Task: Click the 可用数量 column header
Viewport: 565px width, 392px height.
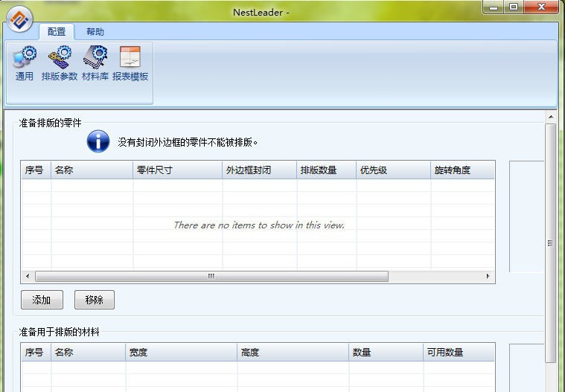Action: tap(459, 352)
